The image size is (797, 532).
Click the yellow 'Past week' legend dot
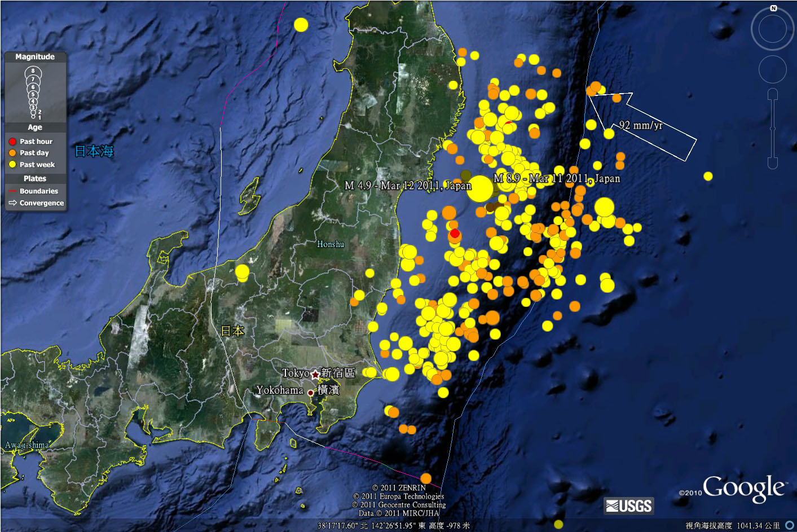[12, 165]
